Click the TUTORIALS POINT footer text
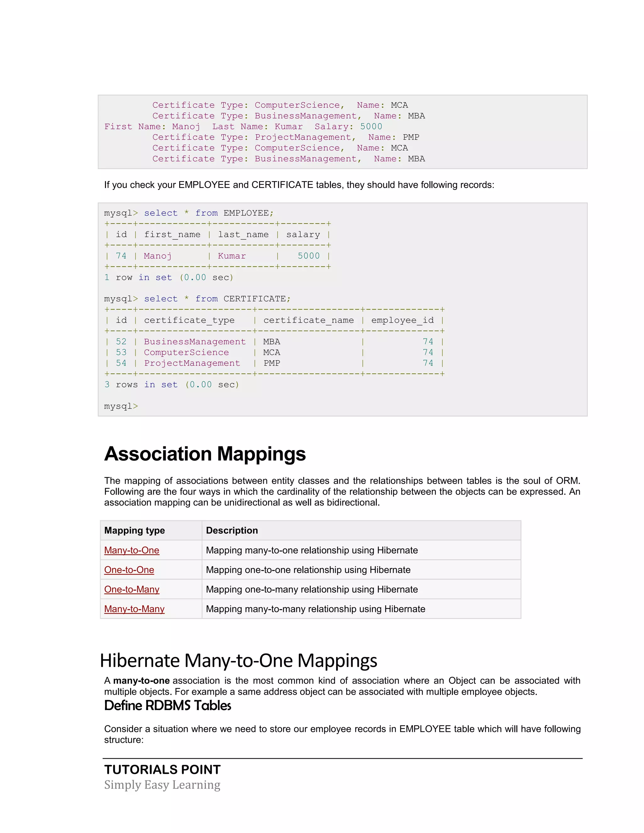Image resolution: width=644 pixels, height=833 pixels. click(162, 769)
